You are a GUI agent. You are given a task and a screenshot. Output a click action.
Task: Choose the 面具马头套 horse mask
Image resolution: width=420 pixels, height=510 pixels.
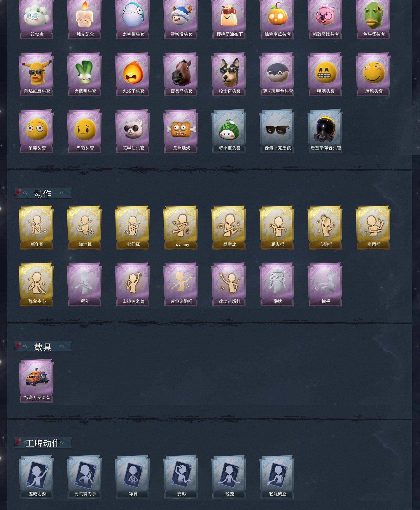coord(181,74)
